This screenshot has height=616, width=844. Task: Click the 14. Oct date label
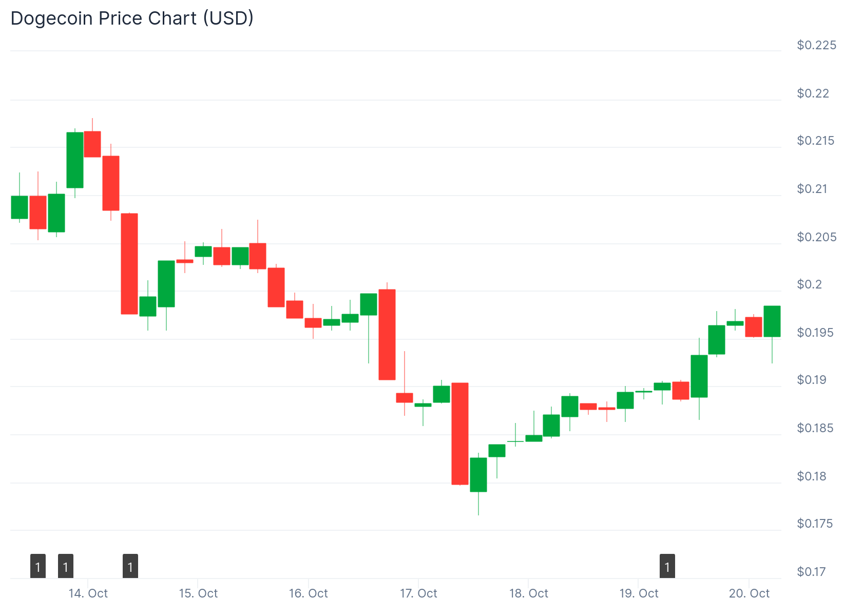click(x=88, y=593)
